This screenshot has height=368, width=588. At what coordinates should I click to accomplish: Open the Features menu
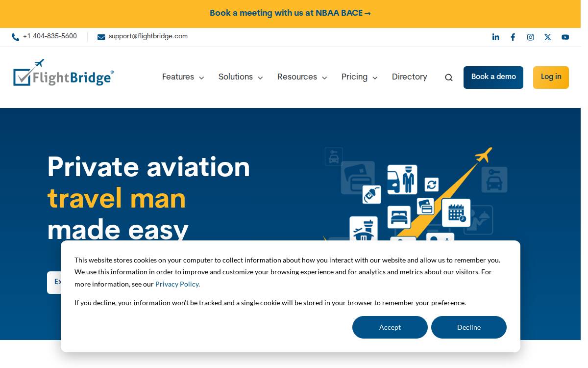(178, 77)
